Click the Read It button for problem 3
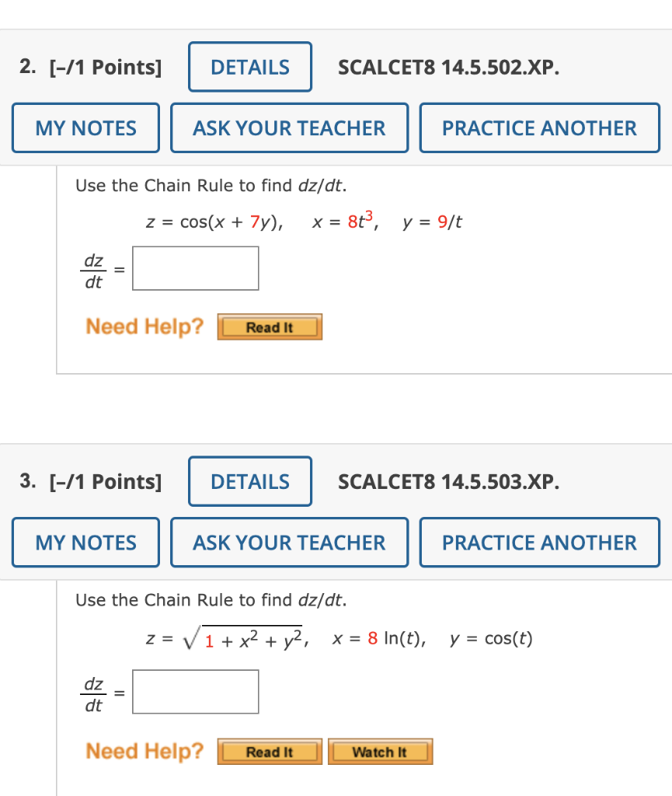Viewport: 672px width, 796px height. pyautogui.click(x=269, y=751)
